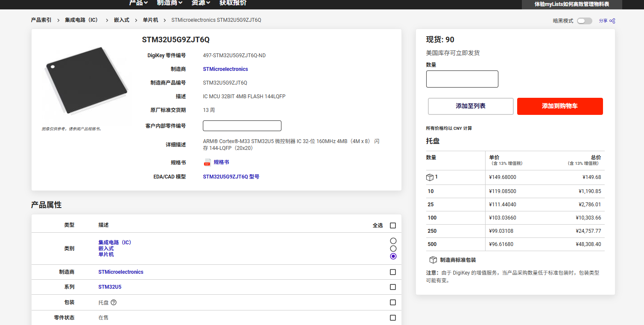
Task: Go to 嵌入式 in the breadcrumb
Action: [122, 20]
